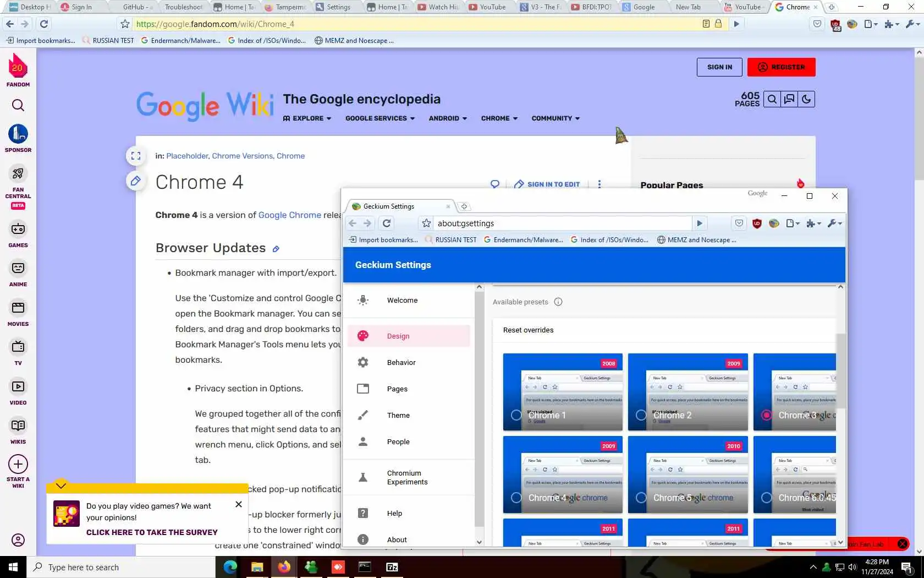Open TV in the Fandom sidebar
Screen dimensions: 924x578
18,352
